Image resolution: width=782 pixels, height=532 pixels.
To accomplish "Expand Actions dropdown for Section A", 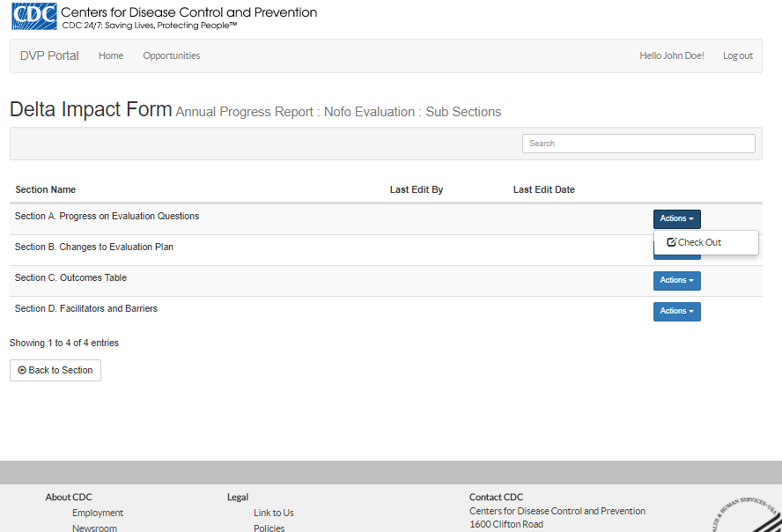I will (x=676, y=218).
